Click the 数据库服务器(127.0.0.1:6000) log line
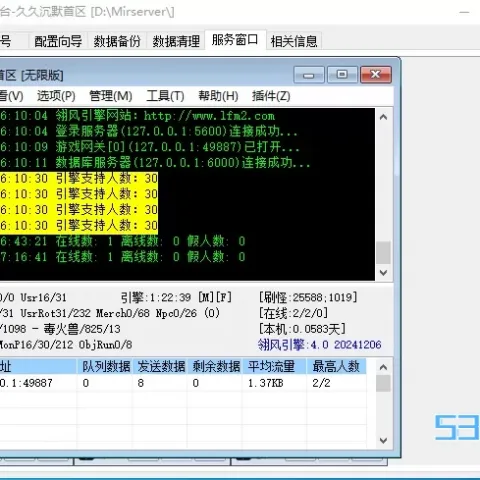 (x=155, y=163)
